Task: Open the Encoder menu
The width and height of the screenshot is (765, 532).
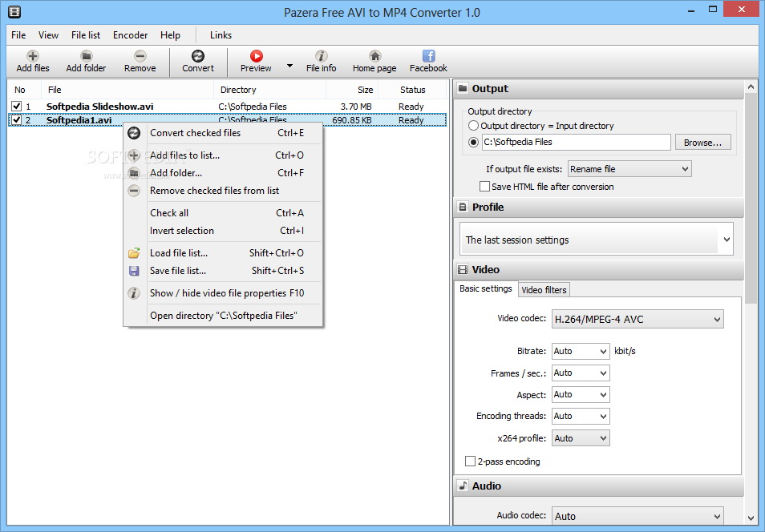Action: 130,35
